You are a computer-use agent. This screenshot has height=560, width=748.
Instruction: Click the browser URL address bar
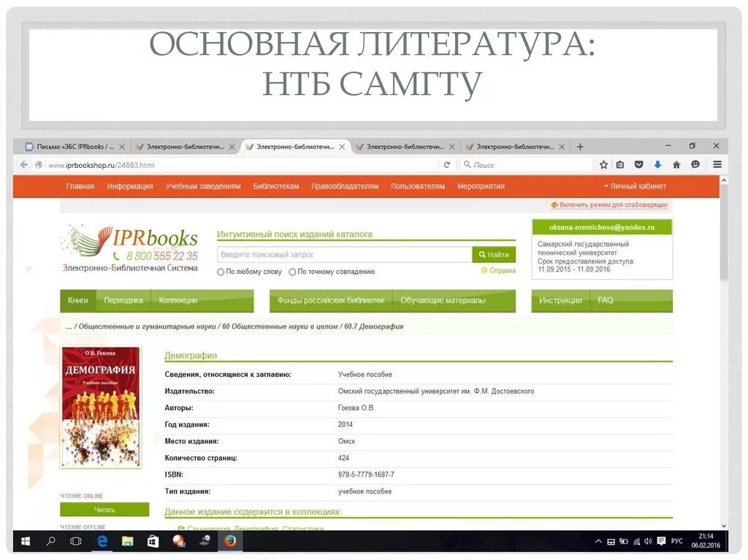[241, 165]
